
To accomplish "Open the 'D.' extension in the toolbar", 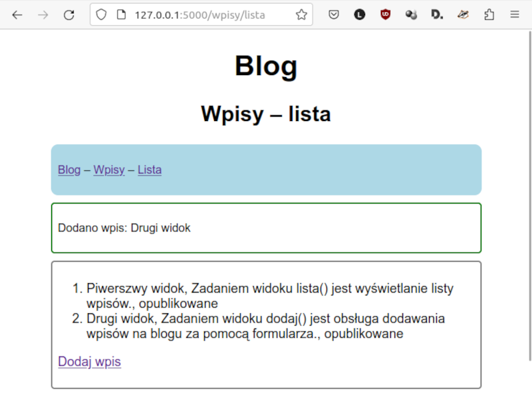I will (x=437, y=14).
